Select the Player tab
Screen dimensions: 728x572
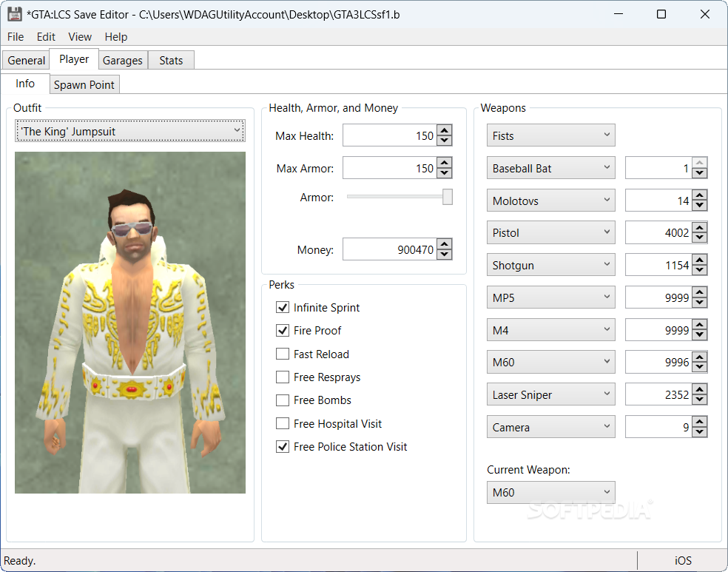(x=74, y=59)
